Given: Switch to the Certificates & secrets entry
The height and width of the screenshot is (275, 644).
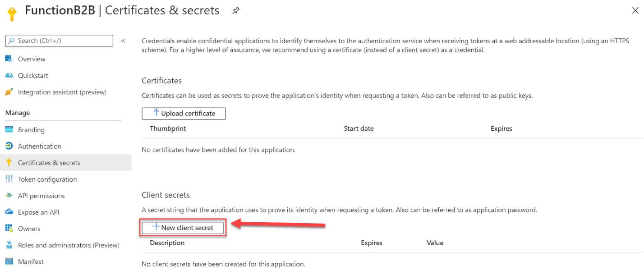Looking at the screenshot, I should coord(49,162).
